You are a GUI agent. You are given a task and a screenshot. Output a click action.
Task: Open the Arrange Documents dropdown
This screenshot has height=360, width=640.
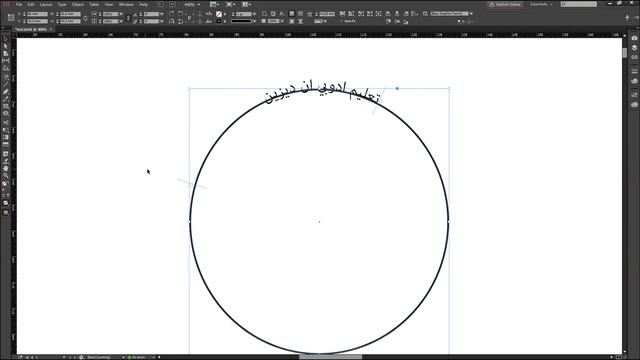pos(247,4)
